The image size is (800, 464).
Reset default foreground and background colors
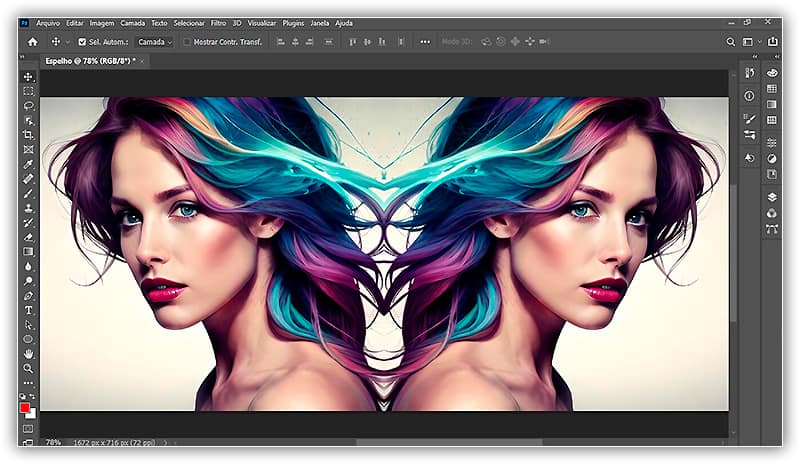(22, 396)
